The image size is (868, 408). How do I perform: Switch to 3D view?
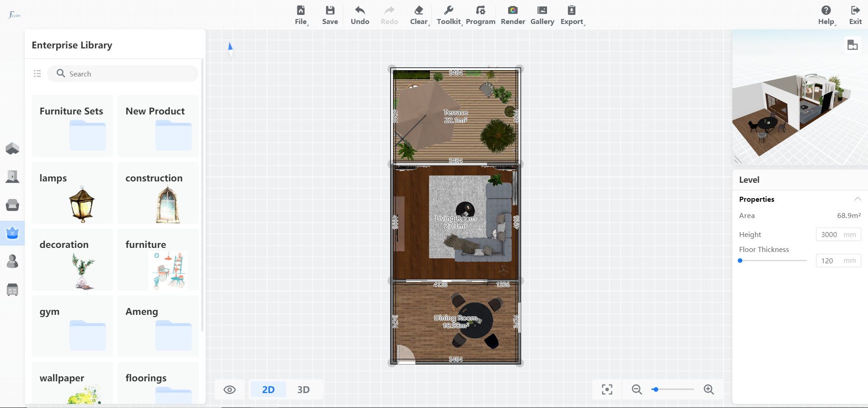[x=303, y=389]
